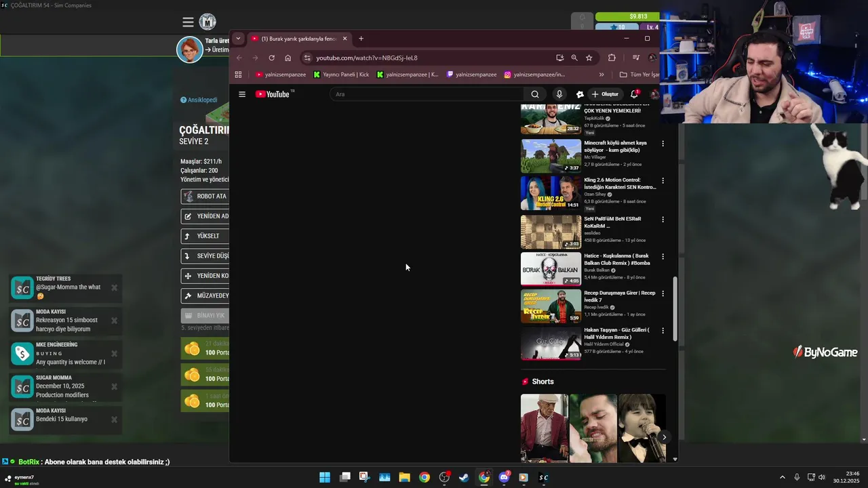This screenshot has width=868, height=488.
Task: Open Minecraft köylü ahmet kaya video thumbnail
Action: point(551,156)
